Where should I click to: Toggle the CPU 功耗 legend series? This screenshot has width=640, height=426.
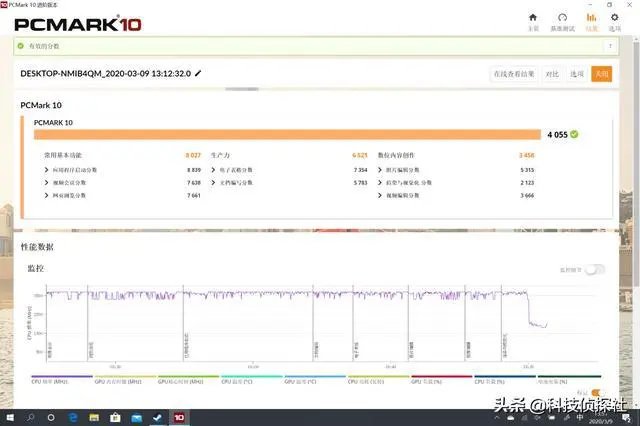pos(378,380)
